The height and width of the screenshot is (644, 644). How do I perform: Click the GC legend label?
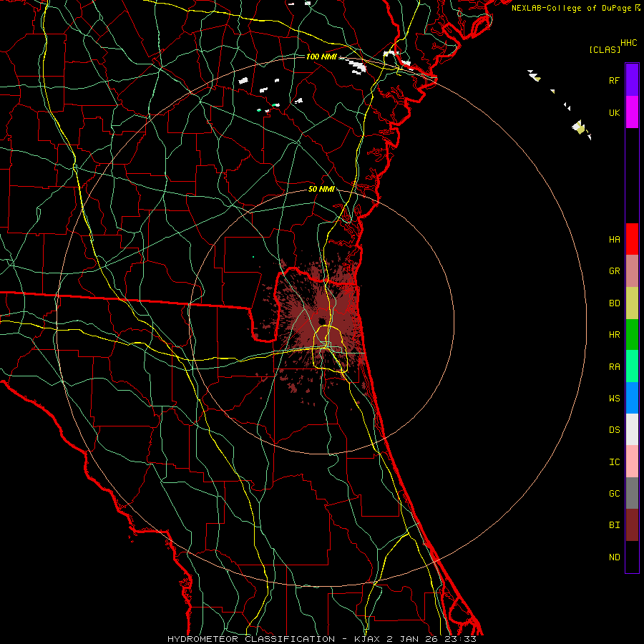pos(614,494)
